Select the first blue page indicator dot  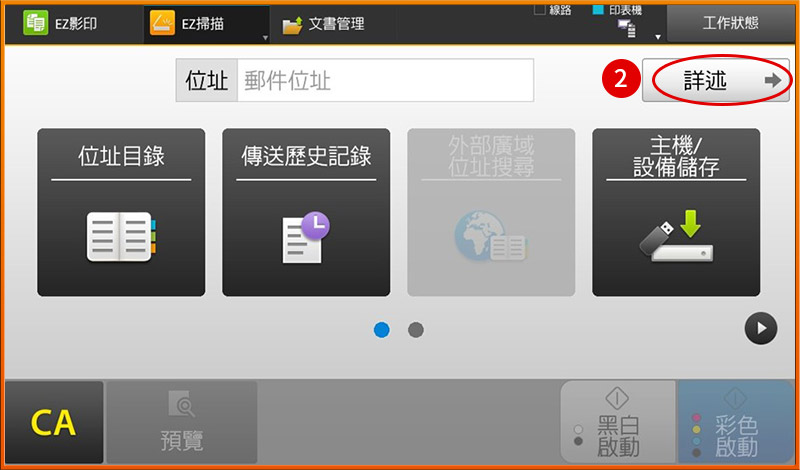point(381,330)
